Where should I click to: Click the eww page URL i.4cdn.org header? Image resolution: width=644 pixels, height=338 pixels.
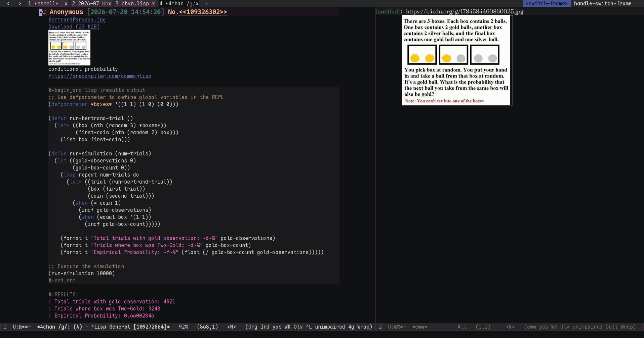(465, 11)
